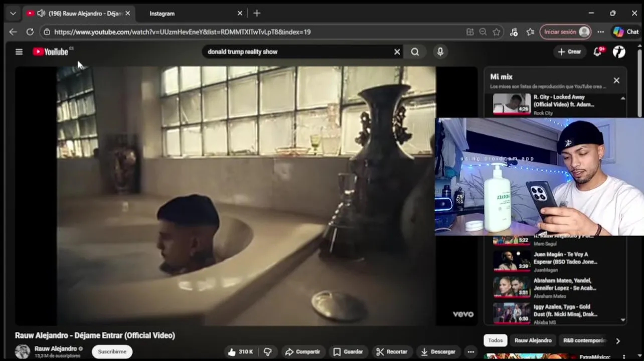644x361 pixels.
Task: Open Rauw Alejandro channel avatar
Action: click(x=22, y=351)
